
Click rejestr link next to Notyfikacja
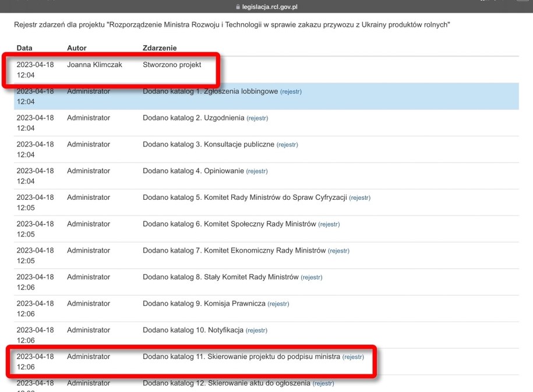tap(256, 330)
